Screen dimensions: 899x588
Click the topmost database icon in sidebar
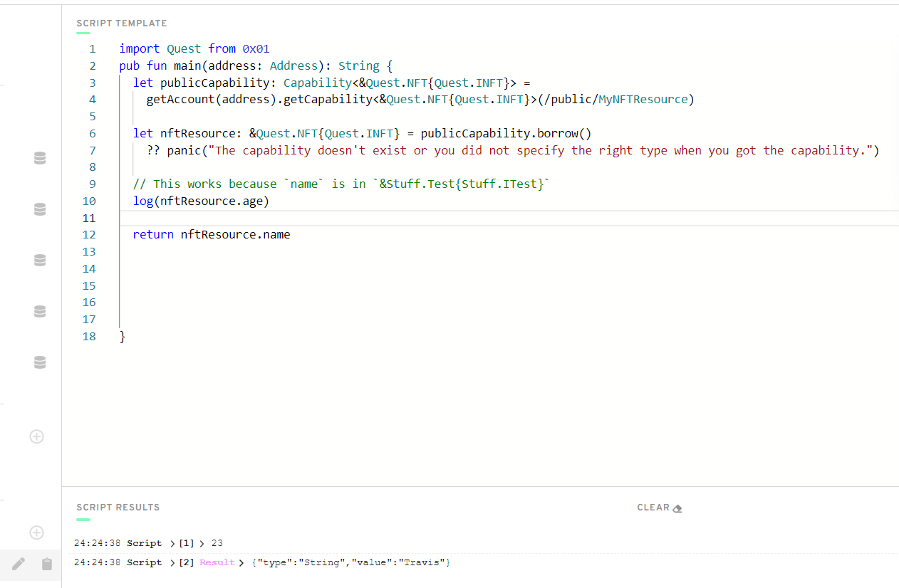click(40, 159)
